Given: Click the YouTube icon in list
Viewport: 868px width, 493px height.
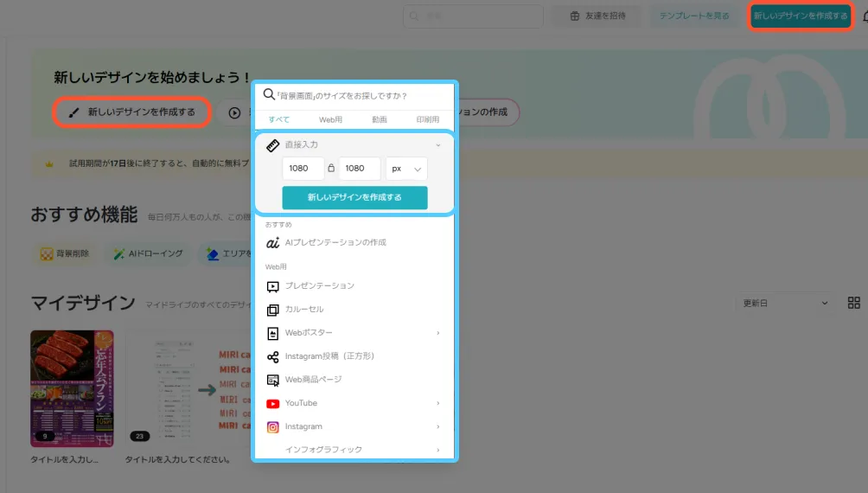Looking at the screenshot, I should [x=272, y=403].
